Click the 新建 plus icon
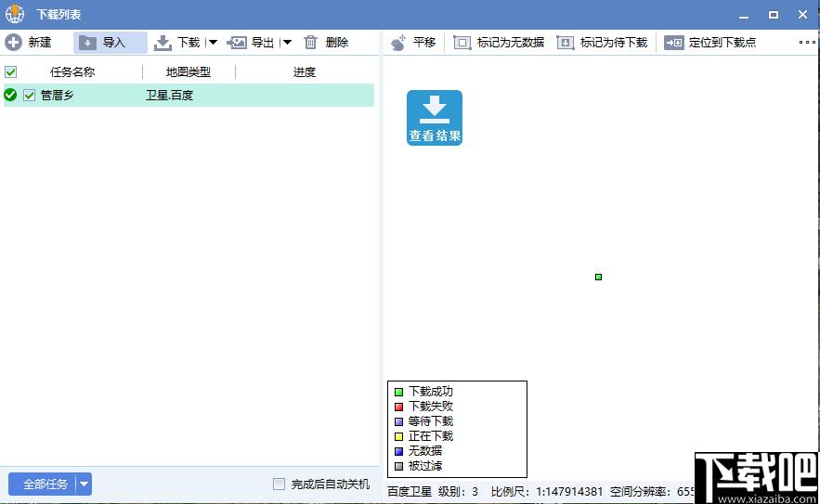Screen dimensions: 820x504 (x=14, y=43)
